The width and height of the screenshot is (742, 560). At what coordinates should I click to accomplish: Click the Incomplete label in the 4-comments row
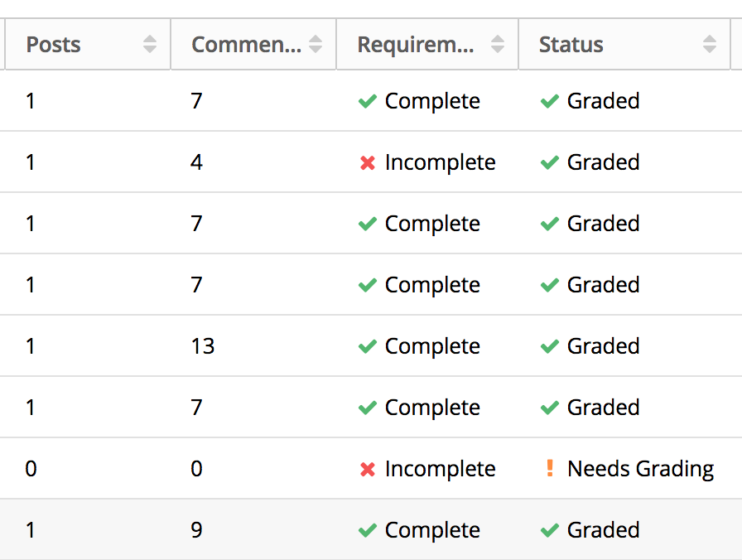440,162
